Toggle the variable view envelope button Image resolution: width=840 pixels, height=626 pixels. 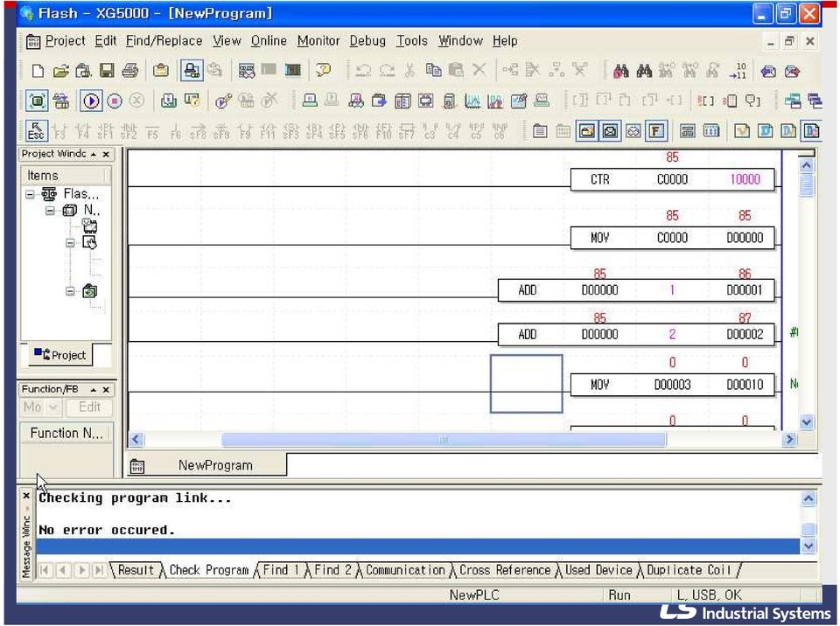click(610, 130)
